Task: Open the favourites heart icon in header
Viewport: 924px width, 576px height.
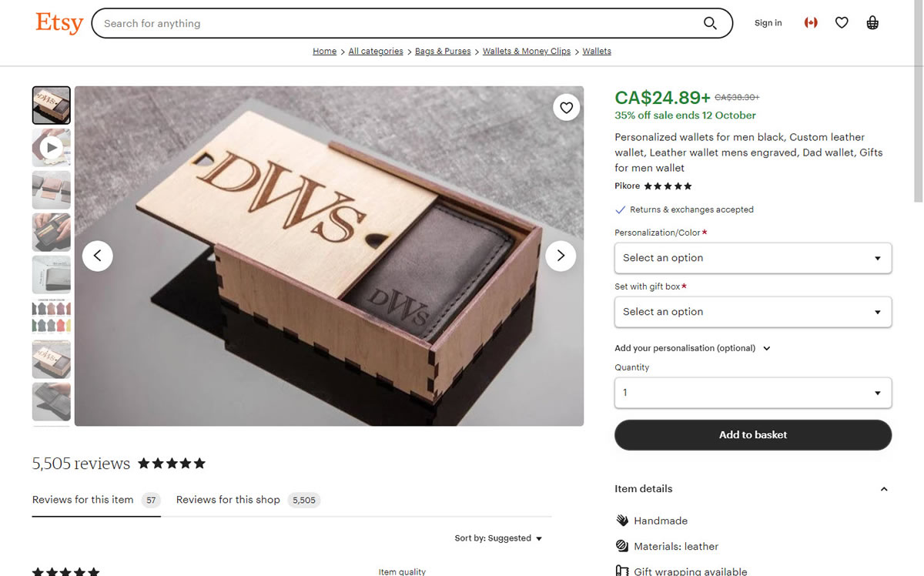Action: pyautogui.click(x=842, y=23)
